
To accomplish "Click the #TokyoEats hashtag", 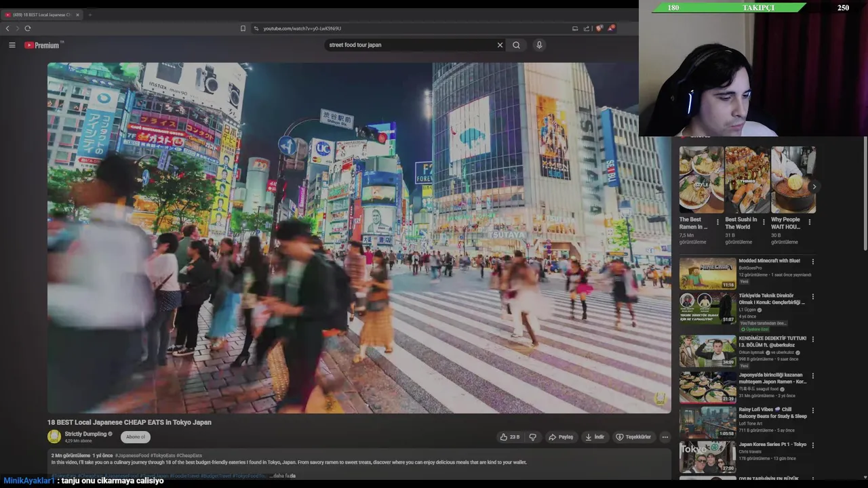I will [163, 455].
